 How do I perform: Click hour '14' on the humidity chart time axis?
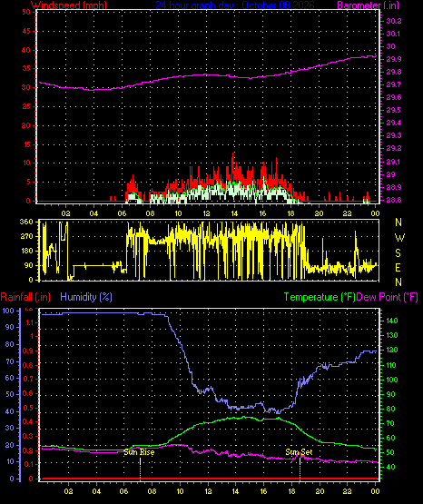[236, 491]
